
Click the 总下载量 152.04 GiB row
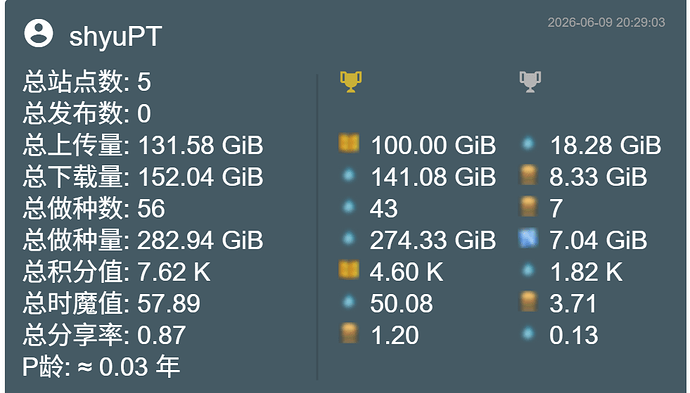click(143, 176)
